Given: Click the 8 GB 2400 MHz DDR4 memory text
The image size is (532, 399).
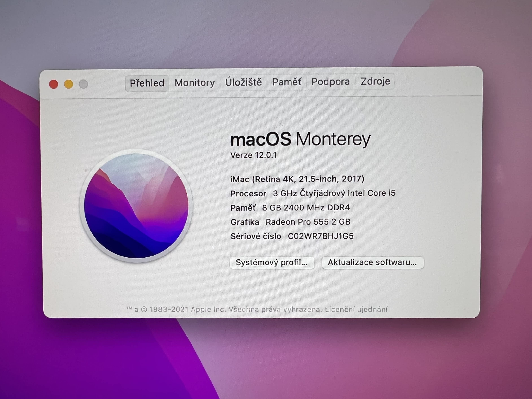Looking at the screenshot, I should 306,208.
